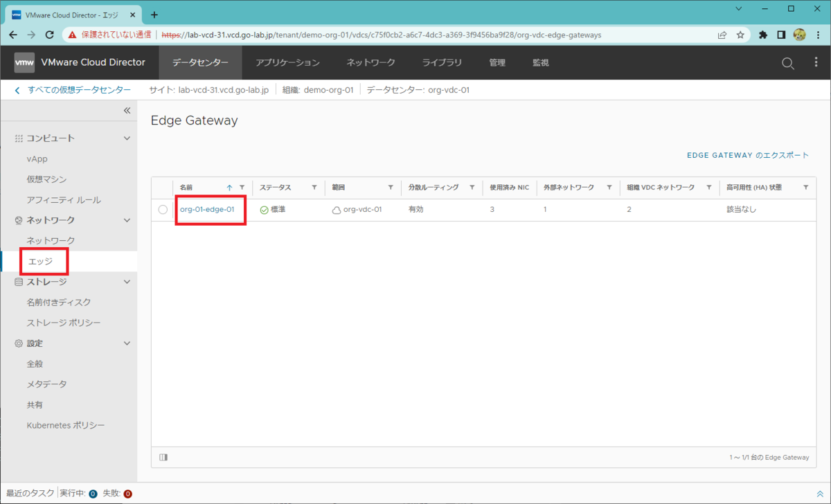The width and height of the screenshot is (831, 504).
Task: Collapse the ネットワーク section chevron
Action: tap(127, 220)
